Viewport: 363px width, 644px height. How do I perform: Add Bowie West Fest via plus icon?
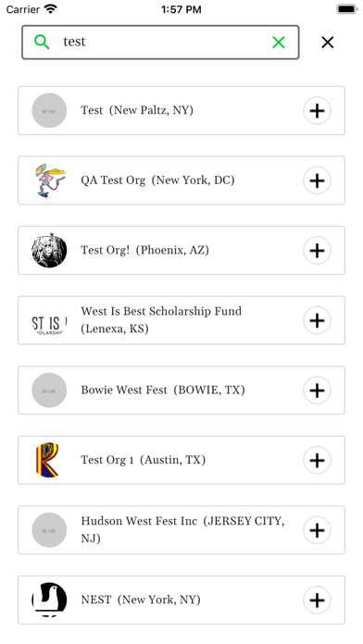(x=317, y=390)
